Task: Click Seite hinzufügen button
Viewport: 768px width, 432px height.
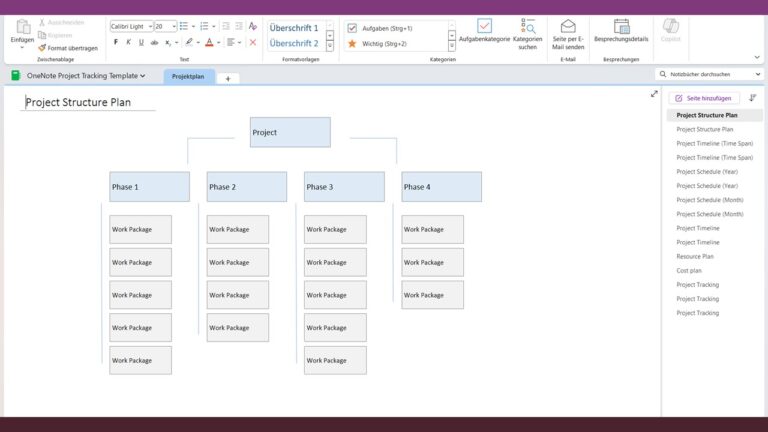Action: point(704,98)
